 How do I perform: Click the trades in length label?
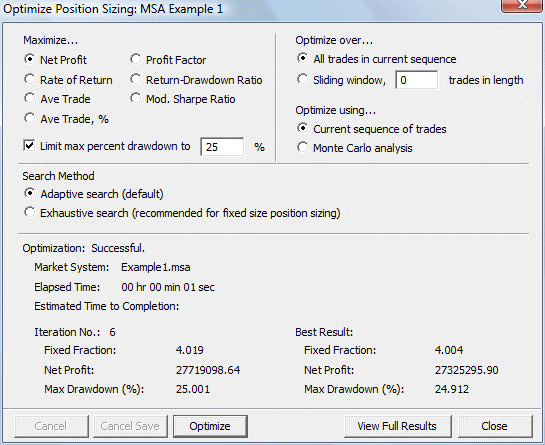point(486,80)
